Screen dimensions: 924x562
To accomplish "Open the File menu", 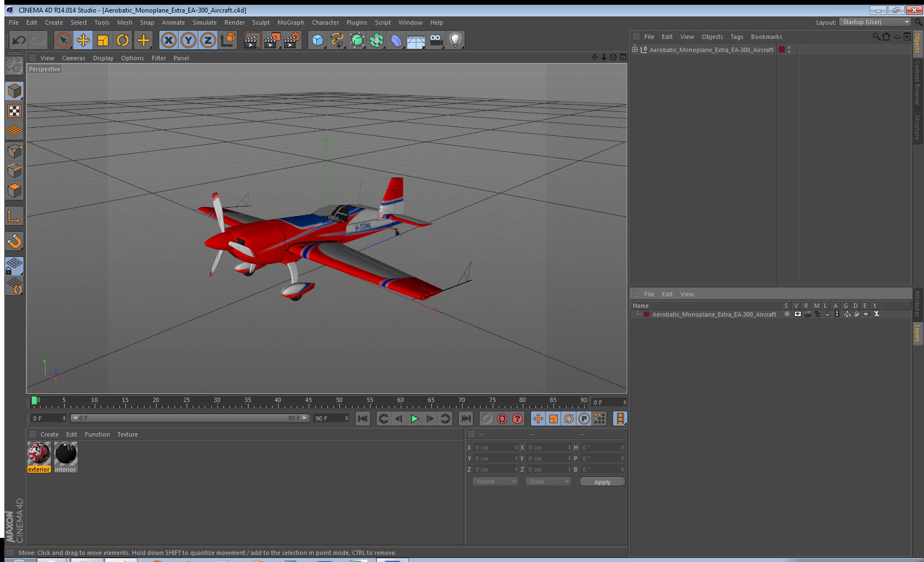I will tap(14, 22).
